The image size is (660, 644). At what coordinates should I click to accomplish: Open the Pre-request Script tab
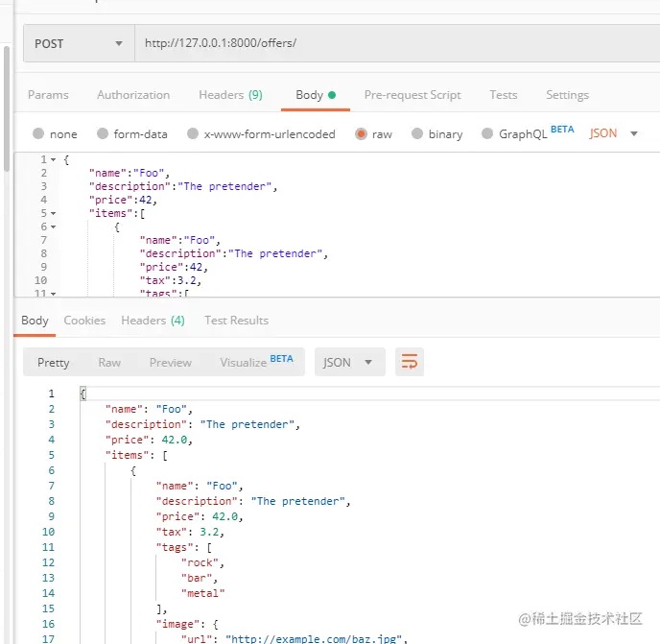pyautogui.click(x=412, y=95)
